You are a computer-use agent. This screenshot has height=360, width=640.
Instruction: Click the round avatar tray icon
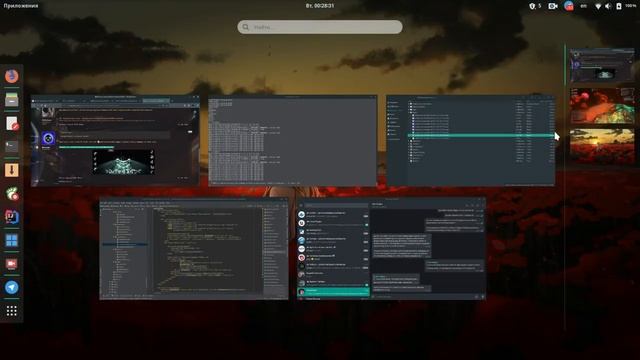[x=569, y=6]
